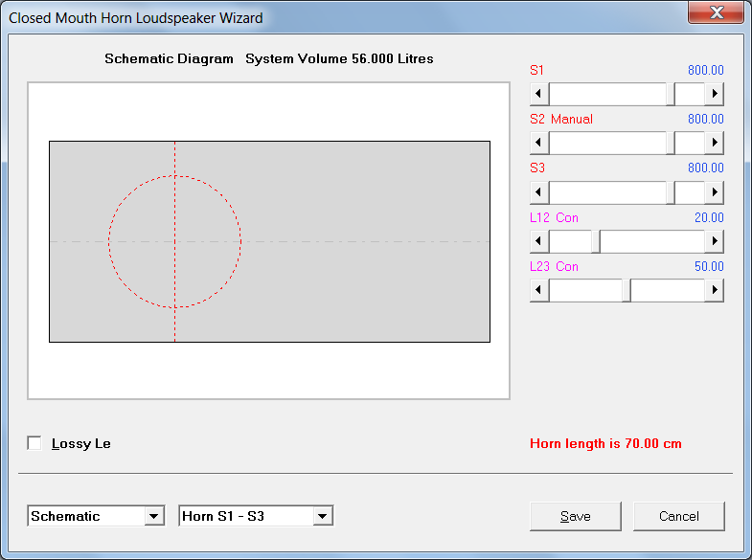Click the L23 value 50.00
This screenshot has height=560, width=752.
pyautogui.click(x=709, y=267)
